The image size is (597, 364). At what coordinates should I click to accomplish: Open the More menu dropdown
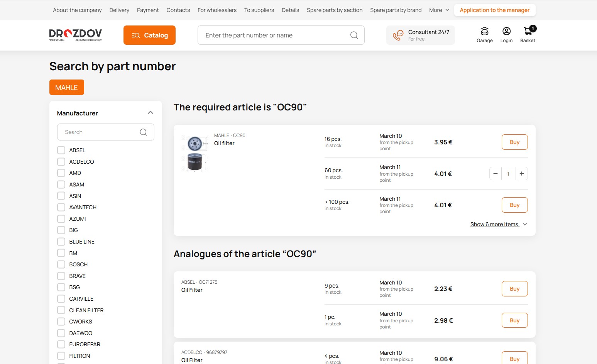click(x=439, y=10)
